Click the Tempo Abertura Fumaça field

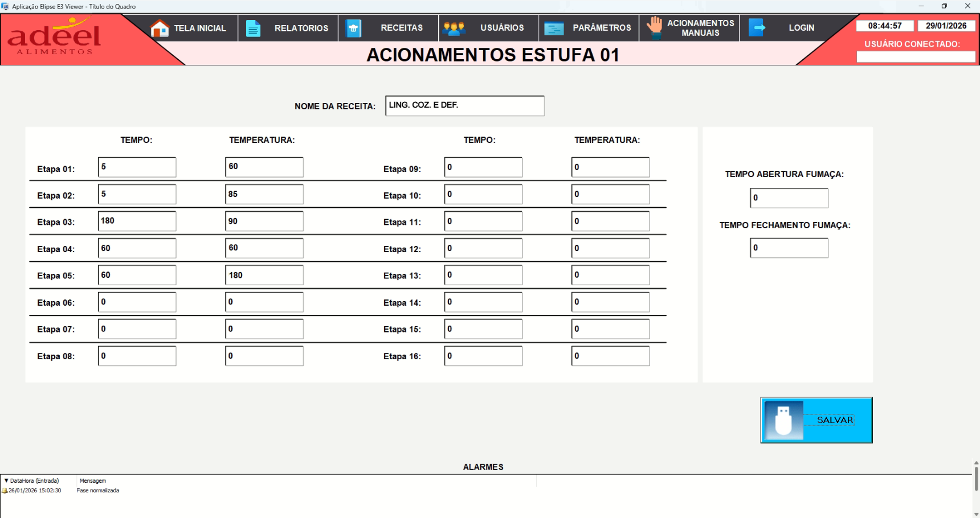(789, 198)
